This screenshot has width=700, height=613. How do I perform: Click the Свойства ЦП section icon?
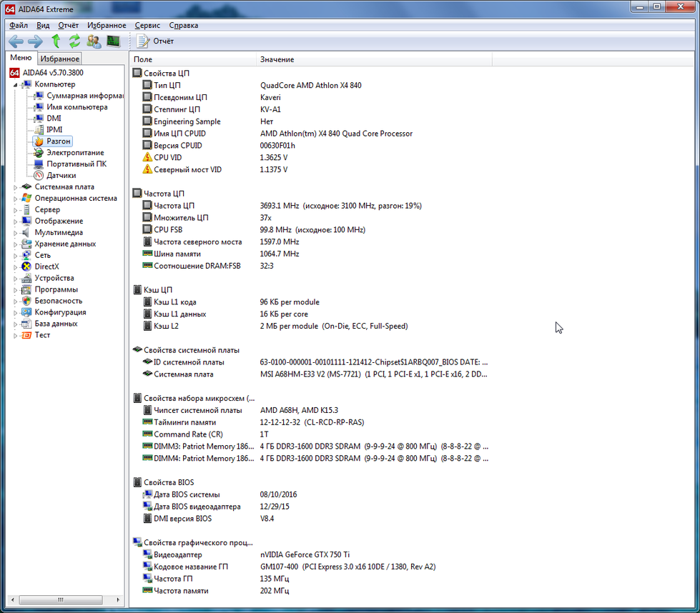pos(137,73)
